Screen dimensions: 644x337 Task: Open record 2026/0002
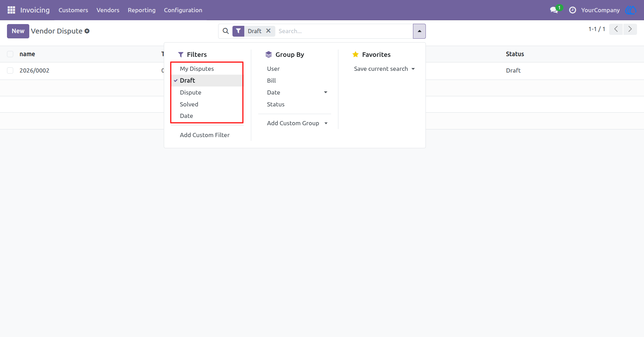coord(34,70)
